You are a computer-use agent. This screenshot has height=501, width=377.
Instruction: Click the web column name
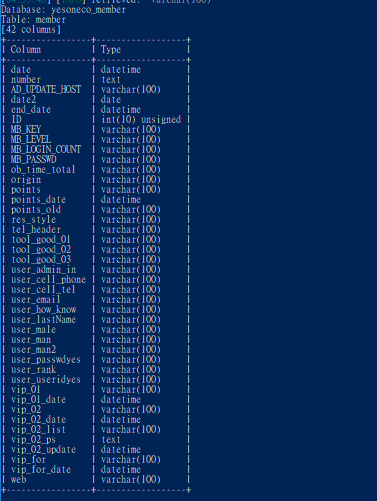[18, 480]
